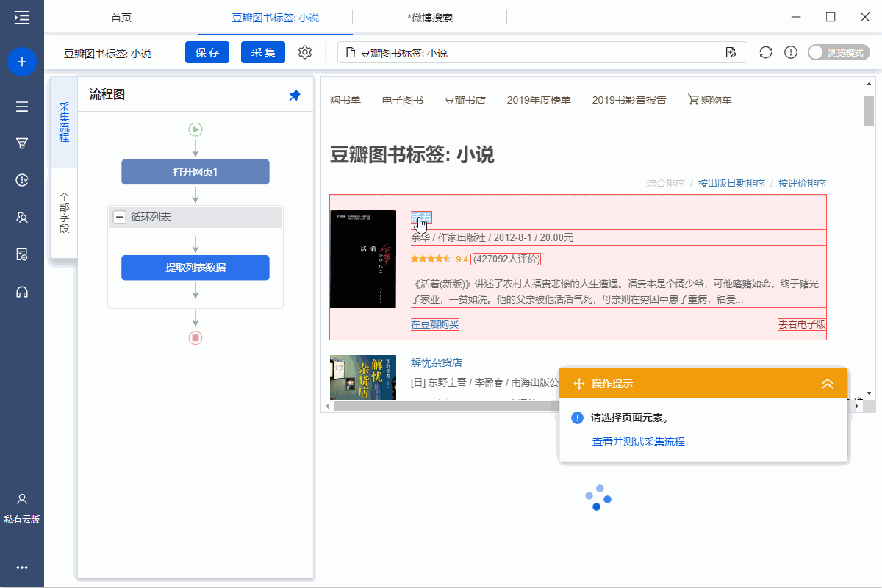This screenshot has width=882, height=588.
Task: Select the (427092人评价) review count
Action: coord(507,259)
